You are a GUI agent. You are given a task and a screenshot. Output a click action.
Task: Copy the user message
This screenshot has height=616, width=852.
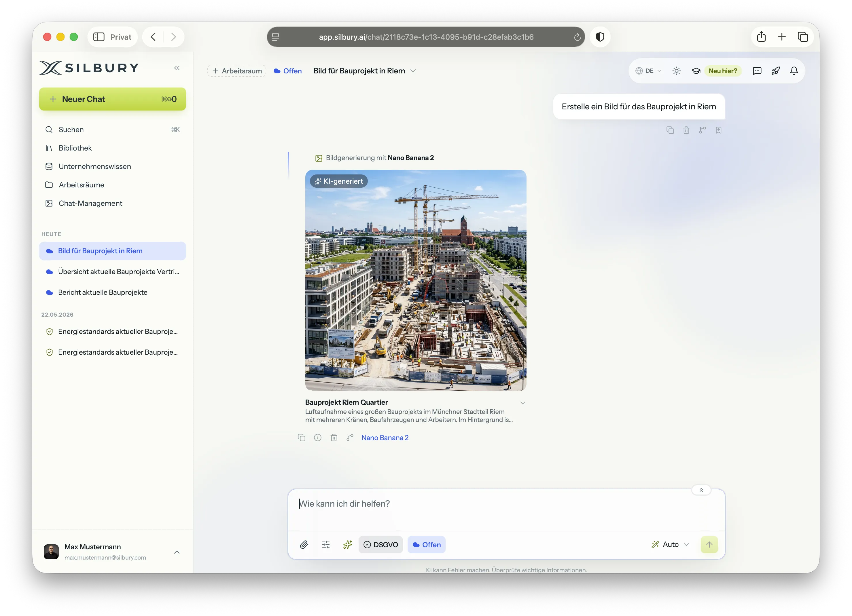[670, 130]
